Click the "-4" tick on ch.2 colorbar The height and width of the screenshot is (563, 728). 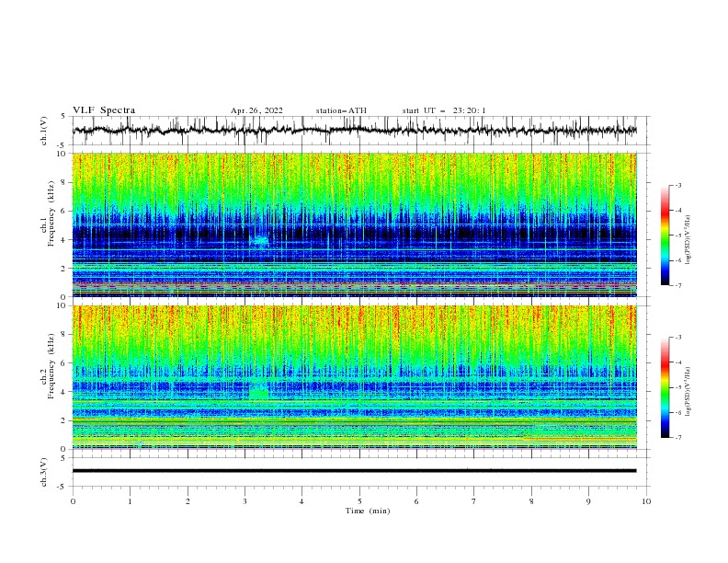[677, 362]
